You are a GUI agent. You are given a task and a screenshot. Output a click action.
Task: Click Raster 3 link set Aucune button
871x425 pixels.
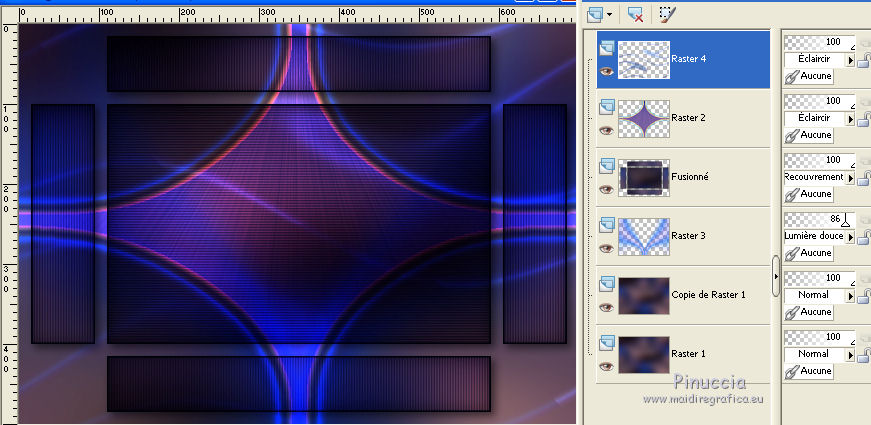[809, 253]
